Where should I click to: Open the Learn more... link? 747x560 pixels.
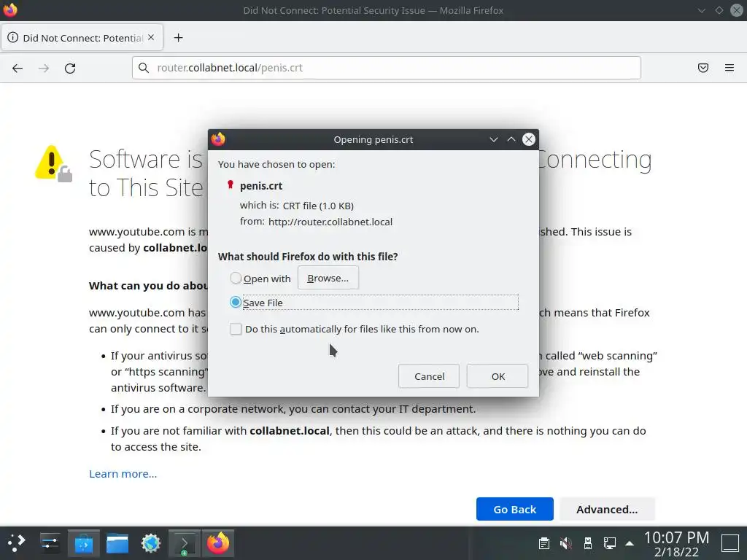(123, 474)
